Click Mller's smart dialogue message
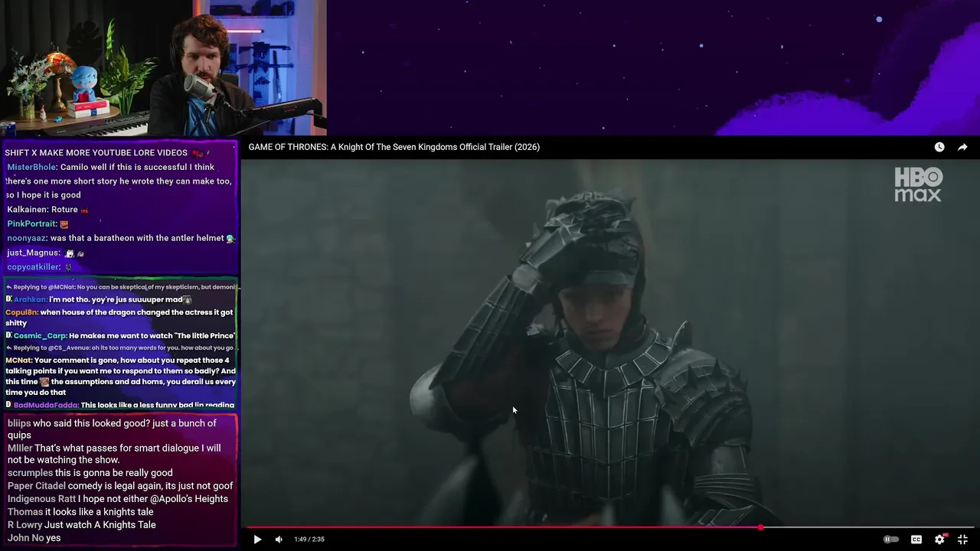 coord(114,454)
